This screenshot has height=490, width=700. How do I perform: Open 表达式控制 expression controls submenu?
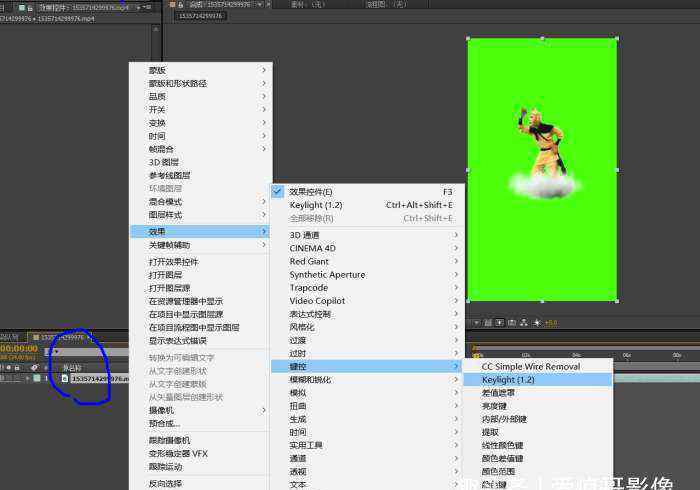[366, 314]
